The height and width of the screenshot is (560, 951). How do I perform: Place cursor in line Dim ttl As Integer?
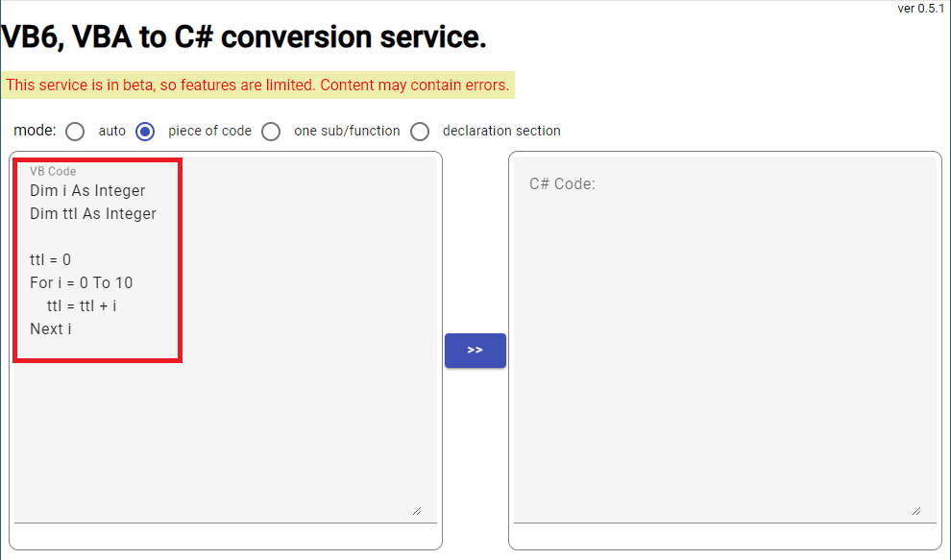[93, 213]
